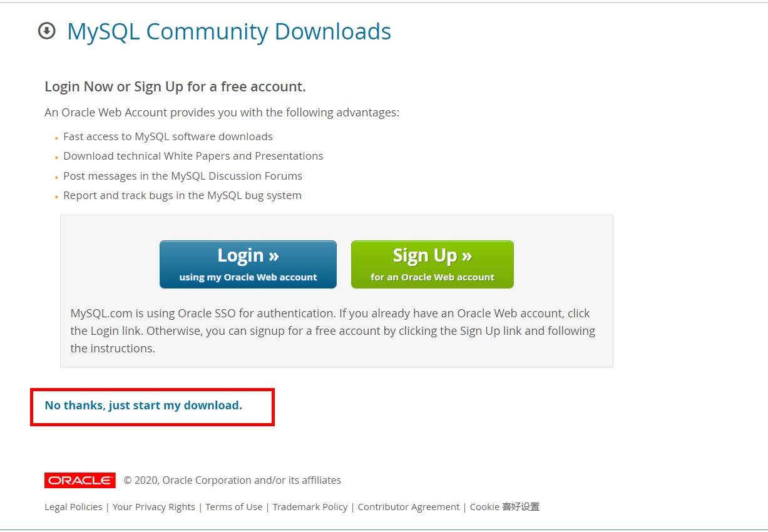768x532 pixels.
Task: Click the Post messages in Discussion Forums bullet
Action: pyautogui.click(x=183, y=176)
